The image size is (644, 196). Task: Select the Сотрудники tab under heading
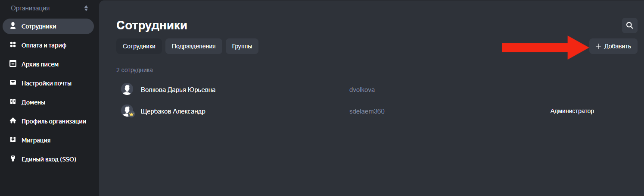point(139,46)
